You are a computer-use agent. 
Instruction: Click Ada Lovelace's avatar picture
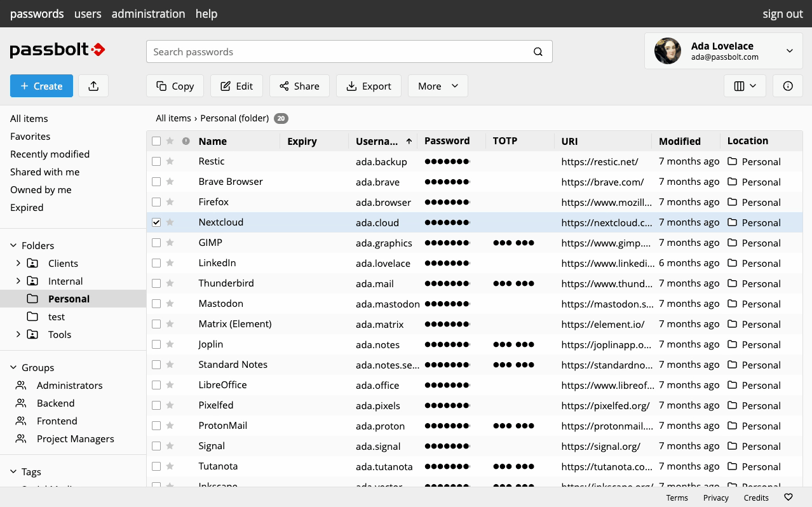(668, 51)
